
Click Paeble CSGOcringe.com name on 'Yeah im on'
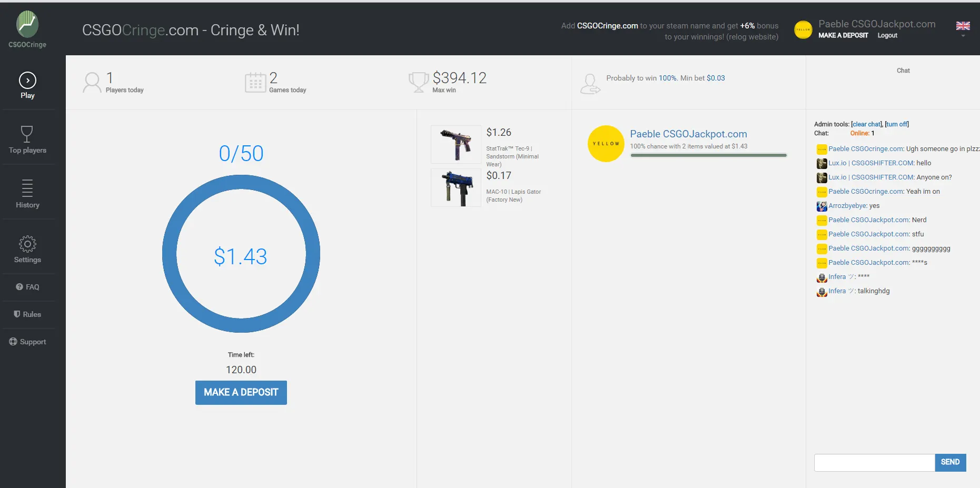click(x=866, y=192)
